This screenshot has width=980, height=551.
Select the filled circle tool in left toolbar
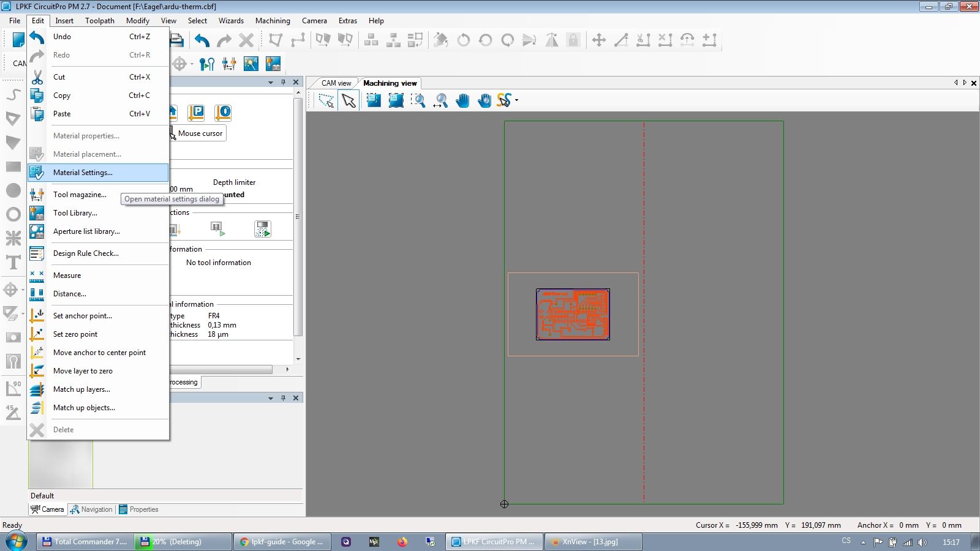coord(13,190)
